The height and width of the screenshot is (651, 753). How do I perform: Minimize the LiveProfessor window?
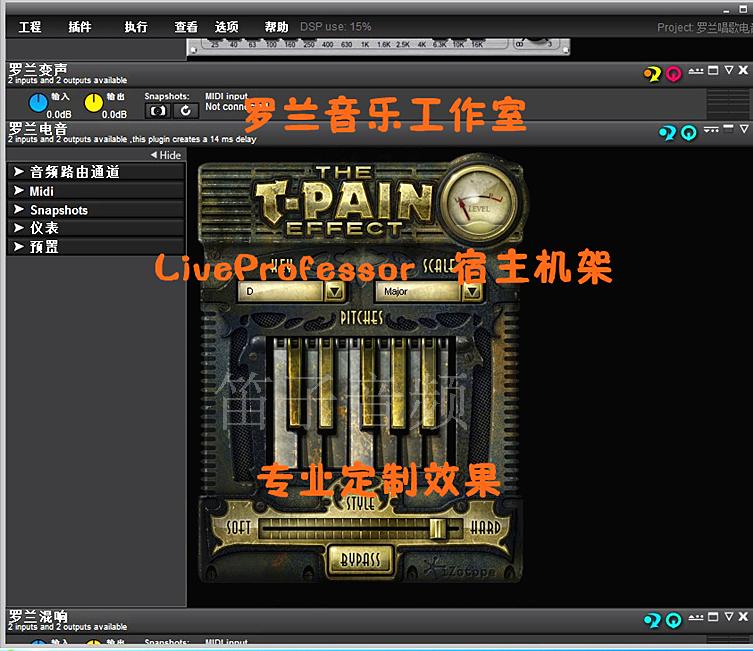(727, 10)
